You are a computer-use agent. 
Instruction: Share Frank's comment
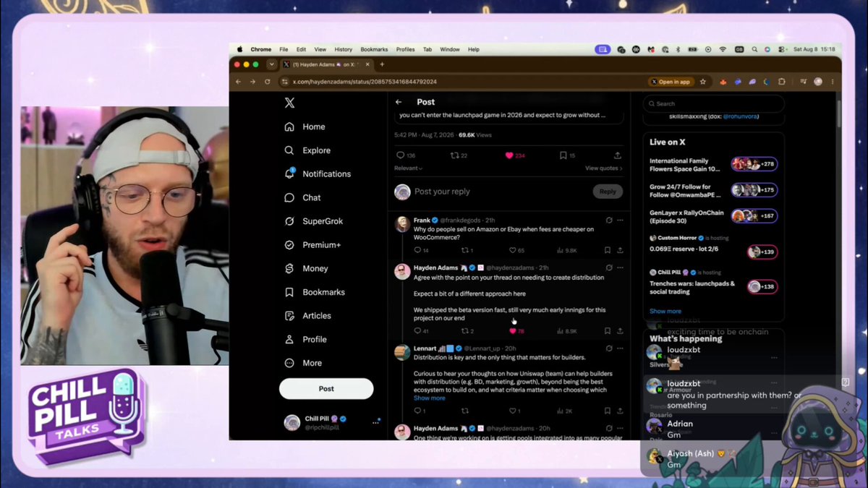(x=620, y=250)
